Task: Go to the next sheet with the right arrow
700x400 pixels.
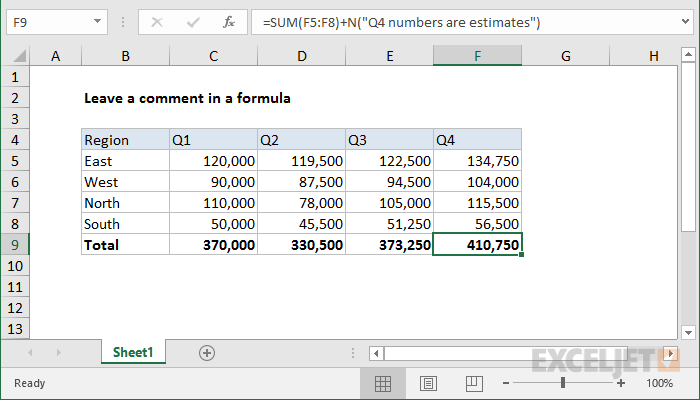Action: point(58,353)
